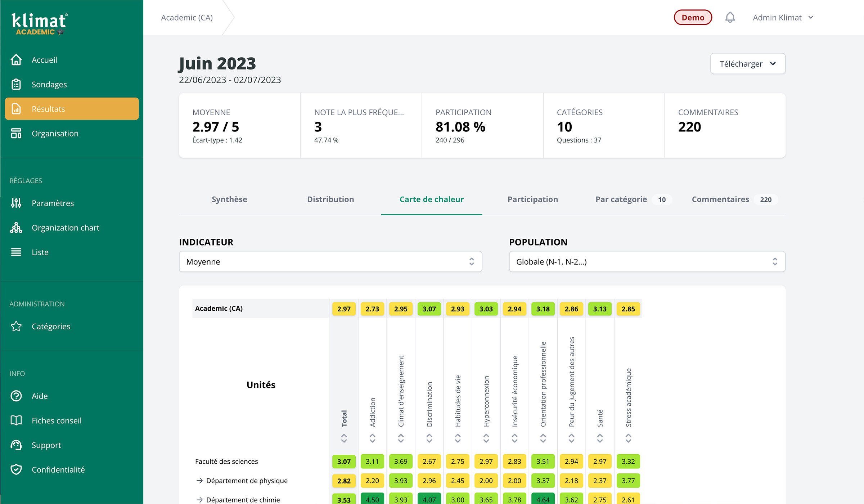Click the Confidentialité shield icon
Screen dimensions: 864x504
tap(16, 469)
